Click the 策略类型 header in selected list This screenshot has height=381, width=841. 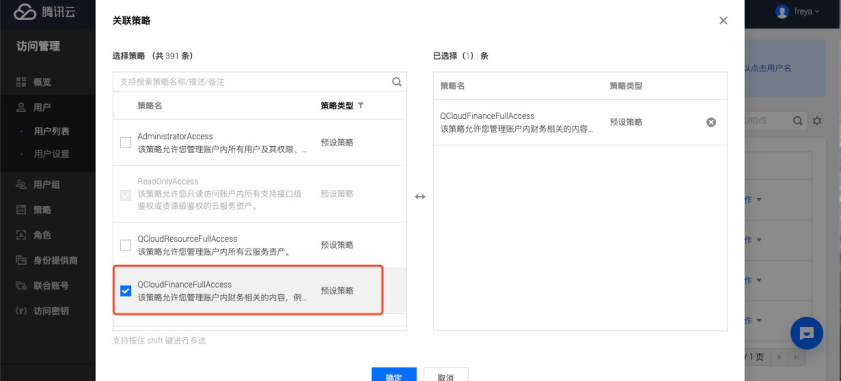pos(626,86)
